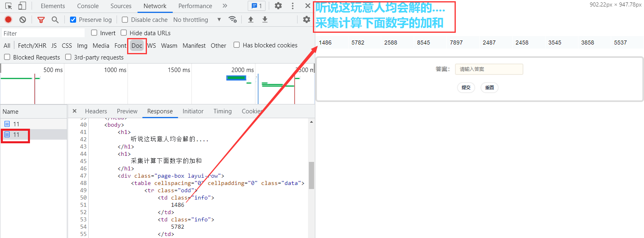The width and height of the screenshot is (644, 238).
Task: Stop recording network log
Action: coord(8,19)
